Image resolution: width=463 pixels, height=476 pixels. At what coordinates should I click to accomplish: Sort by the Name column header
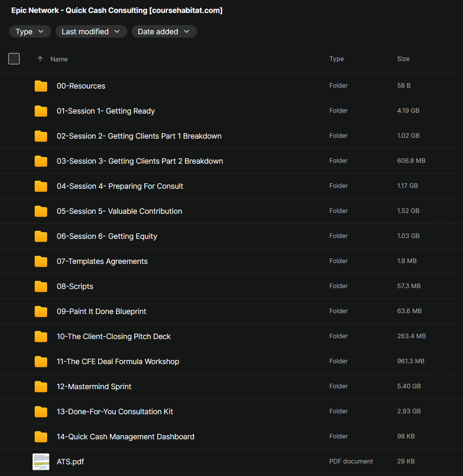tap(59, 59)
